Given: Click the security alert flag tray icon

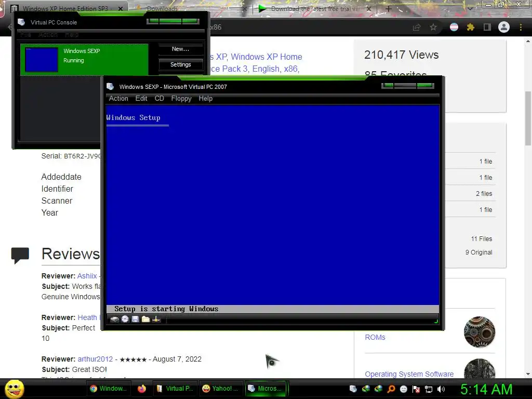Looking at the screenshot, I should pos(416,389).
